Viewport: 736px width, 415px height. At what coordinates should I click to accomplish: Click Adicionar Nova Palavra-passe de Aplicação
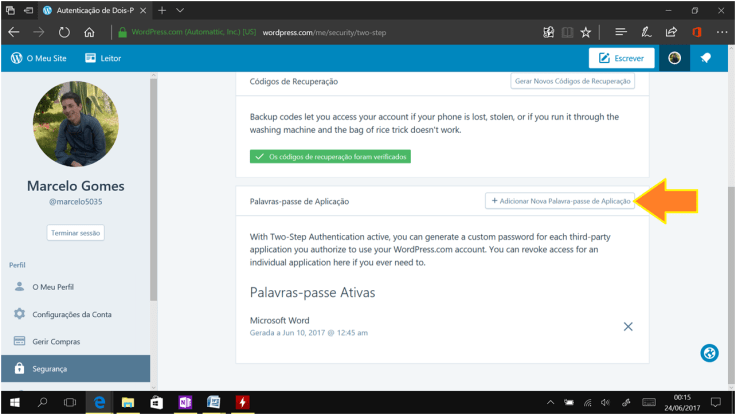click(560, 201)
